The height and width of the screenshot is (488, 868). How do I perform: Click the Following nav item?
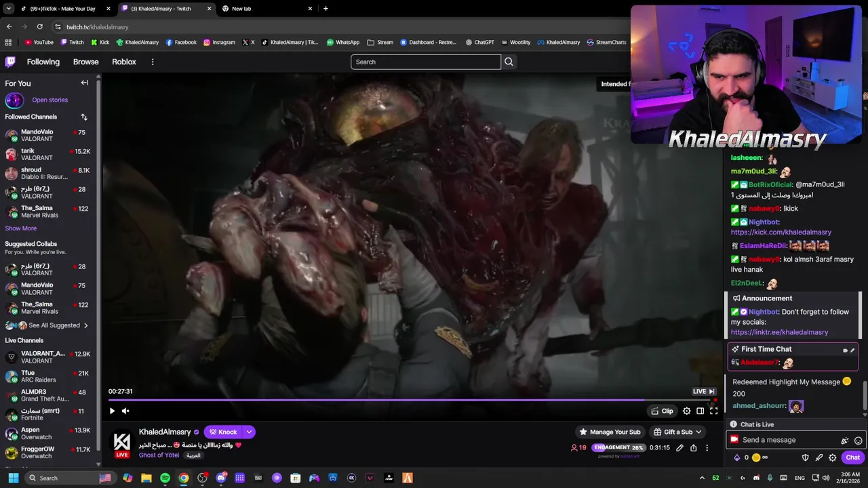point(43,62)
